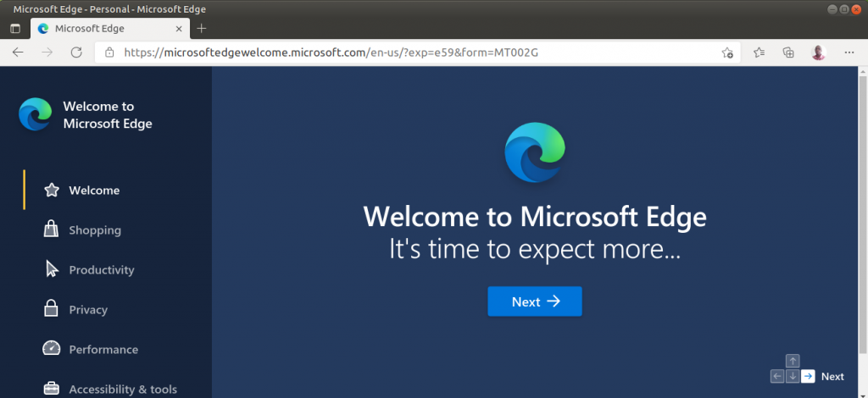The width and height of the screenshot is (868, 398).
Task: Open the Productivity section
Action: tap(102, 270)
